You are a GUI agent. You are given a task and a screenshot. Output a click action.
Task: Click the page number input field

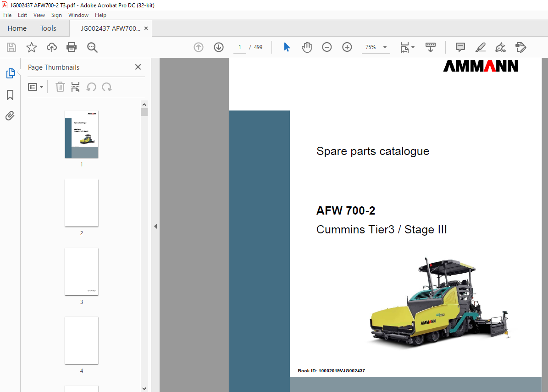(x=240, y=47)
